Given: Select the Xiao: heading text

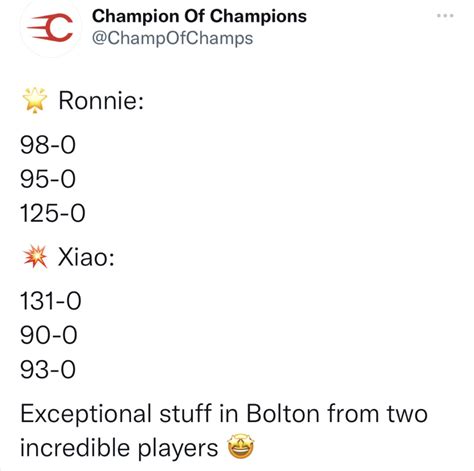Looking at the screenshot, I should pyautogui.click(x=86, y=257).
